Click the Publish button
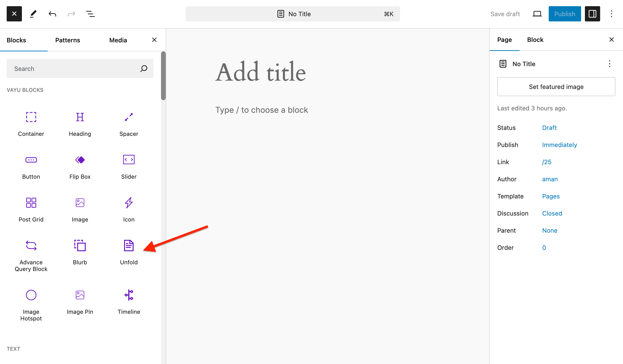The image size is (623, 364). pos(564,14)
